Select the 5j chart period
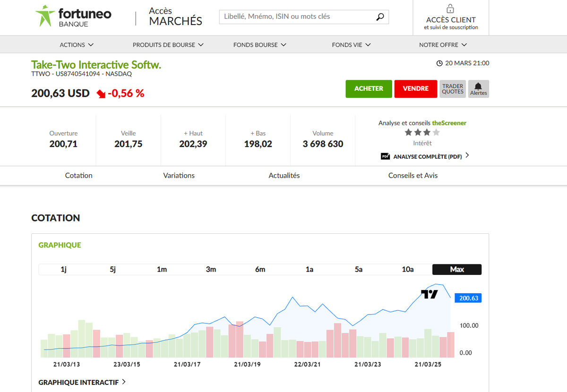 pyautogui.click(x=112, y=269)
